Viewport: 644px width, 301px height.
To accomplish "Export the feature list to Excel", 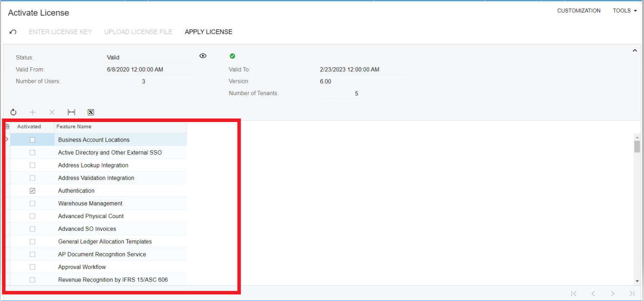I will coord(91,112).
